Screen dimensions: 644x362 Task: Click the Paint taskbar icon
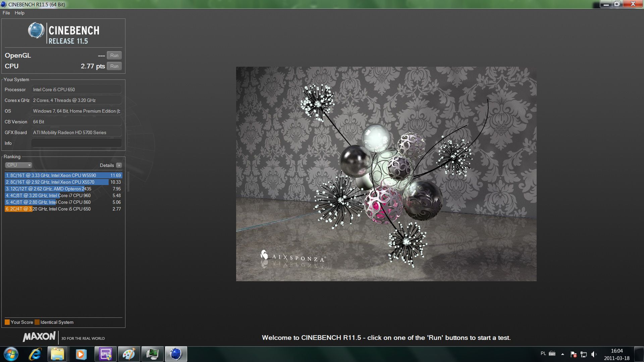click(x=129, y=354)
